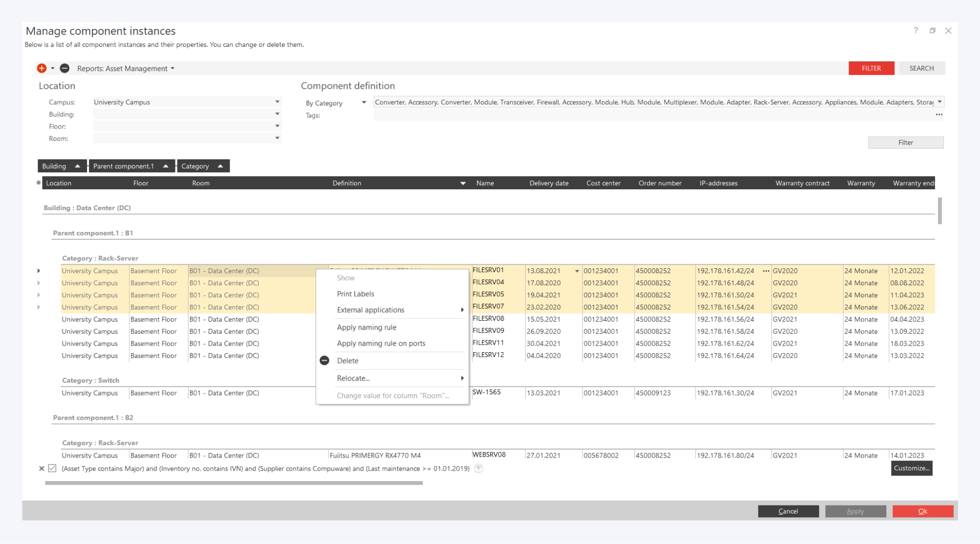
Task: Click the Customize button
Action: [x=911, y=468]
